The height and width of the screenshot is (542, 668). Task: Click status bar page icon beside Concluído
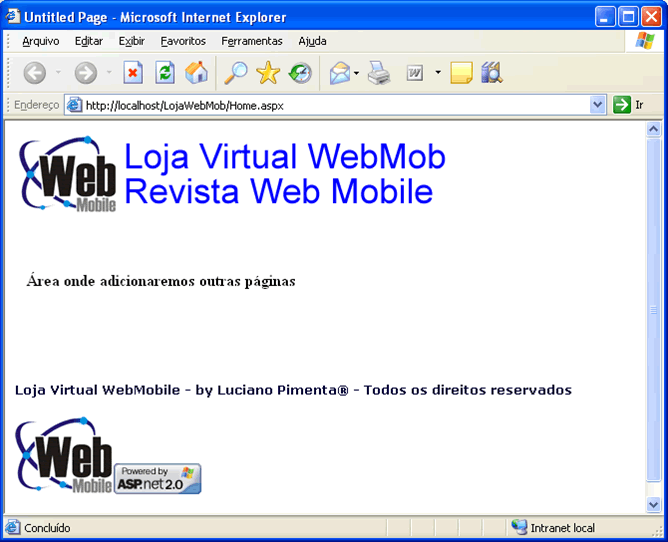pos(12,528)
